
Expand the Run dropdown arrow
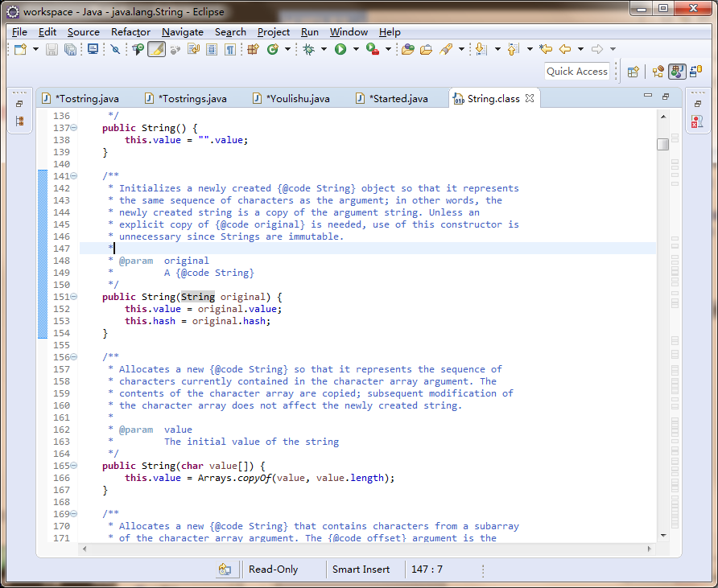[x=356, y=49]
